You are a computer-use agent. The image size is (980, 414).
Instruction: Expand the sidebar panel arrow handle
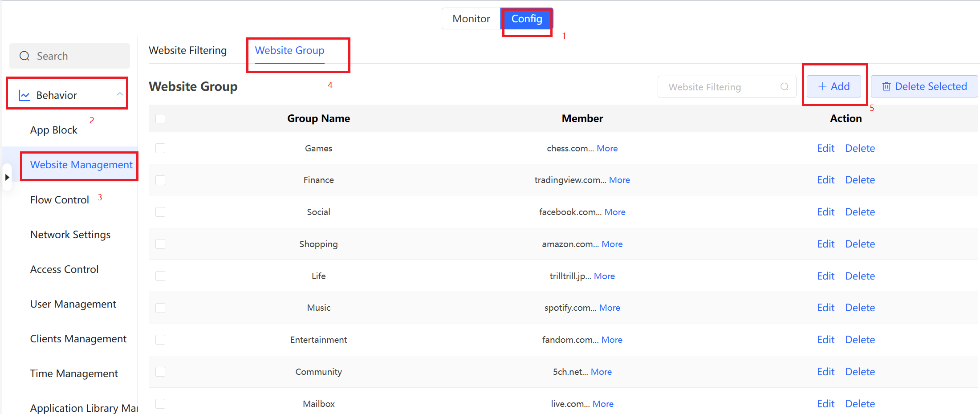pos(7,177)
